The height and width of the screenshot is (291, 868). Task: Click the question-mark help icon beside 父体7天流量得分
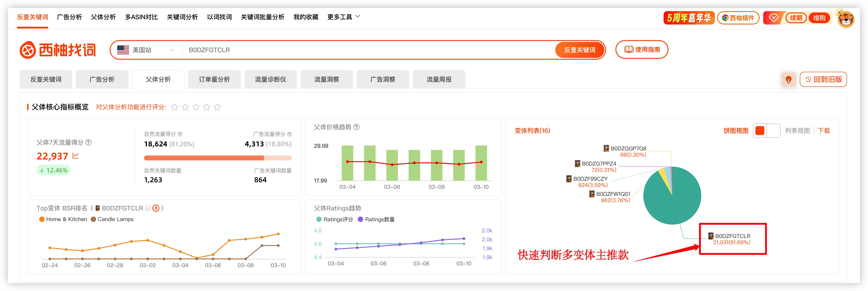coord(89,142)
